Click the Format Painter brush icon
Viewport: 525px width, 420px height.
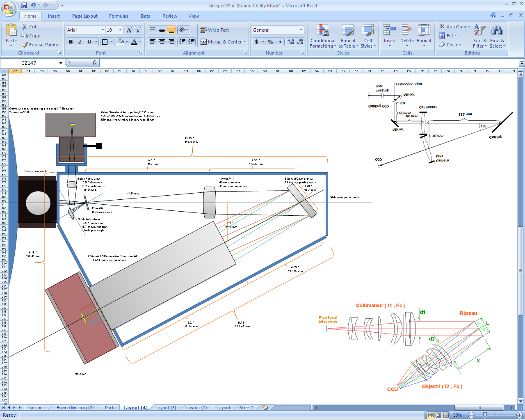(x=25, y=45)
